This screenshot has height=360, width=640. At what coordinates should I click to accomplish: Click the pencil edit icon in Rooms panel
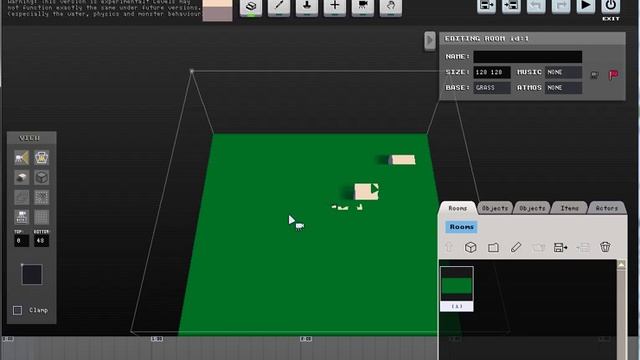point(516,247)
